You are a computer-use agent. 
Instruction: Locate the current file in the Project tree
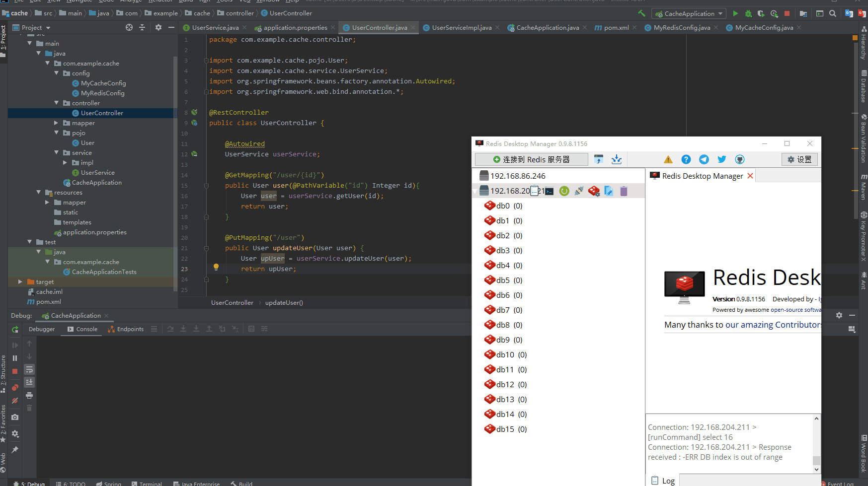(x=129, y=28)
